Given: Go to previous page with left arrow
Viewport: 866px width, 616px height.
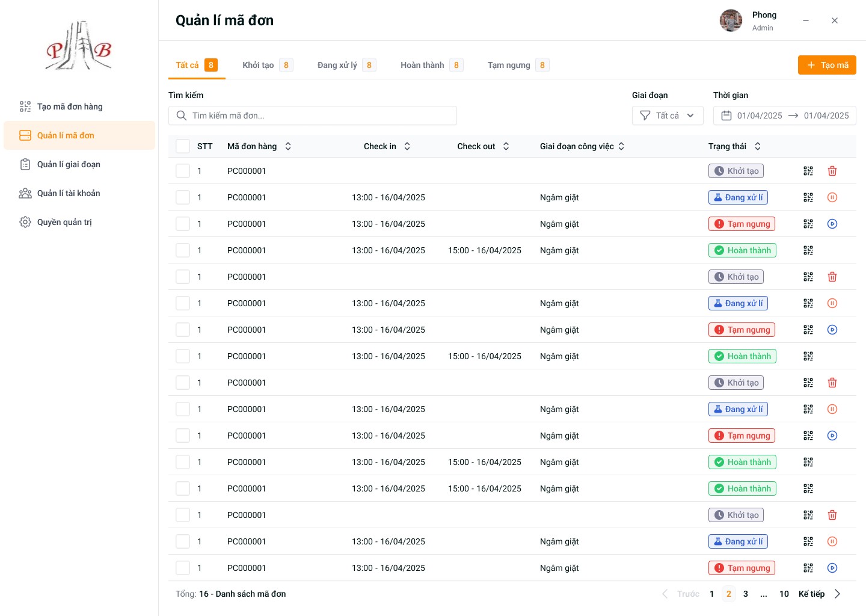Looking at the screenshot, I should click(x=665, y=594).
